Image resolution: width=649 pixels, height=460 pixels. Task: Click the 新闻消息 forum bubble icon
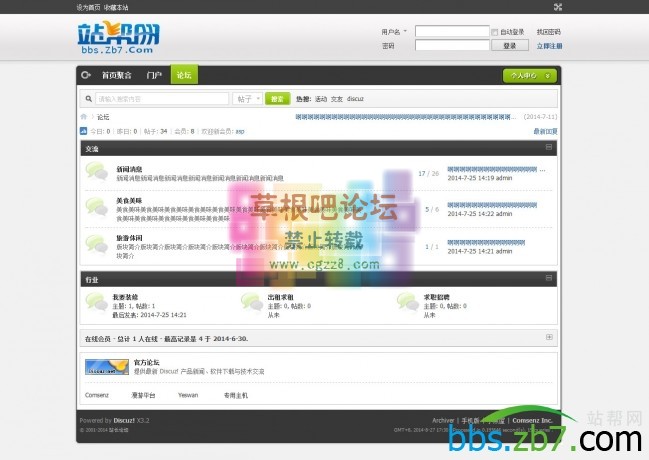click(97, 172)
